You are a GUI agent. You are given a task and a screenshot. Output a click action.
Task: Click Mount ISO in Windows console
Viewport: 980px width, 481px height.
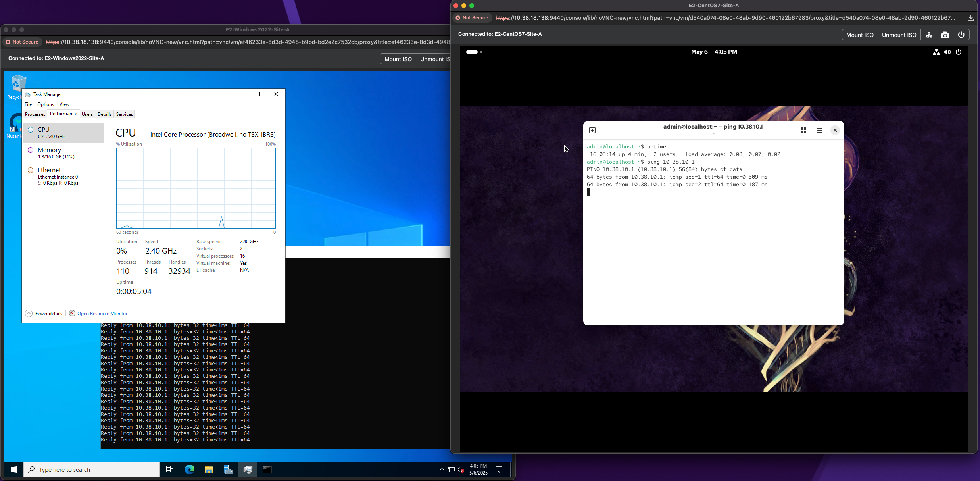pos(398,59)
